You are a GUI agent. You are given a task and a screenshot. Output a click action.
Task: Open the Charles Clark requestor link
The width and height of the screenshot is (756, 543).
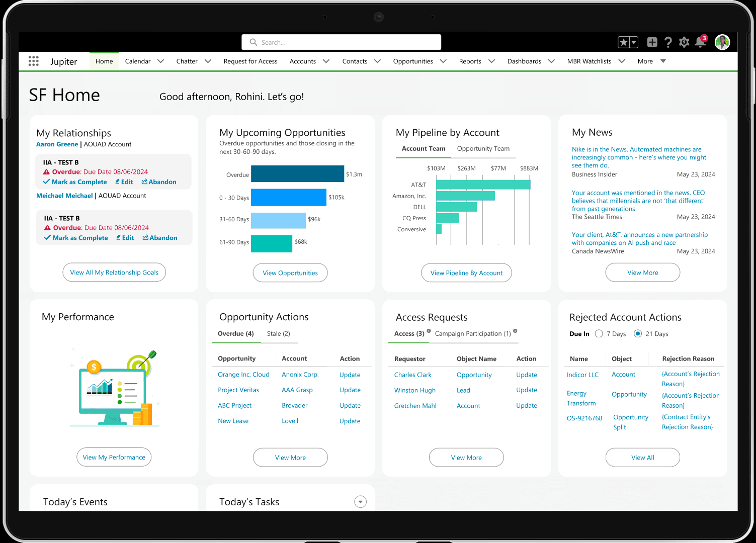click(413, 375)
